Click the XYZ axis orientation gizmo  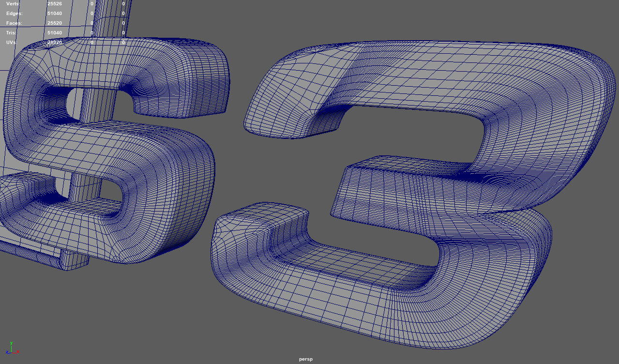point(12,349)
